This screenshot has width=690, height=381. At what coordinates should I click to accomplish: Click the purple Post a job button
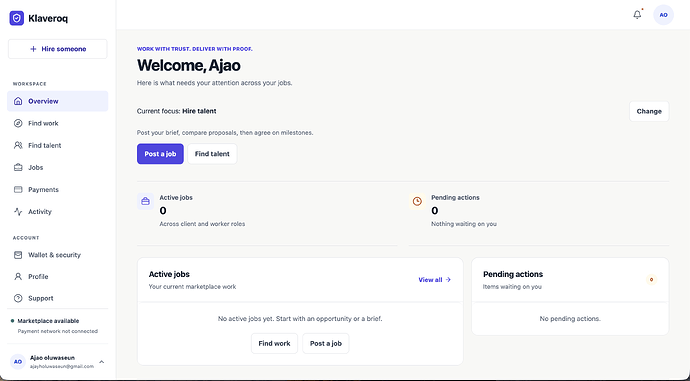(x=160, y=154)
